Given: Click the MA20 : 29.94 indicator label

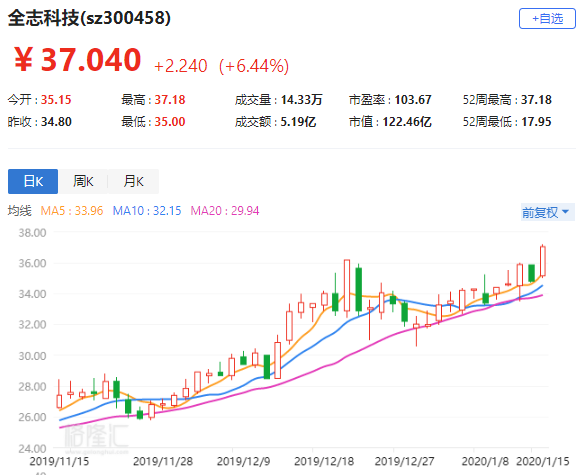Looking at the screenshot, I should click(x=225, y=211).
